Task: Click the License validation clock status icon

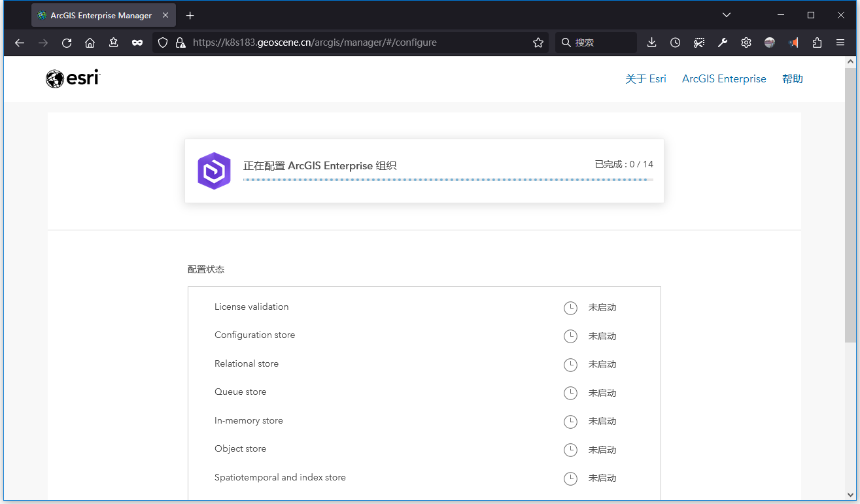Action: point(570,308)
